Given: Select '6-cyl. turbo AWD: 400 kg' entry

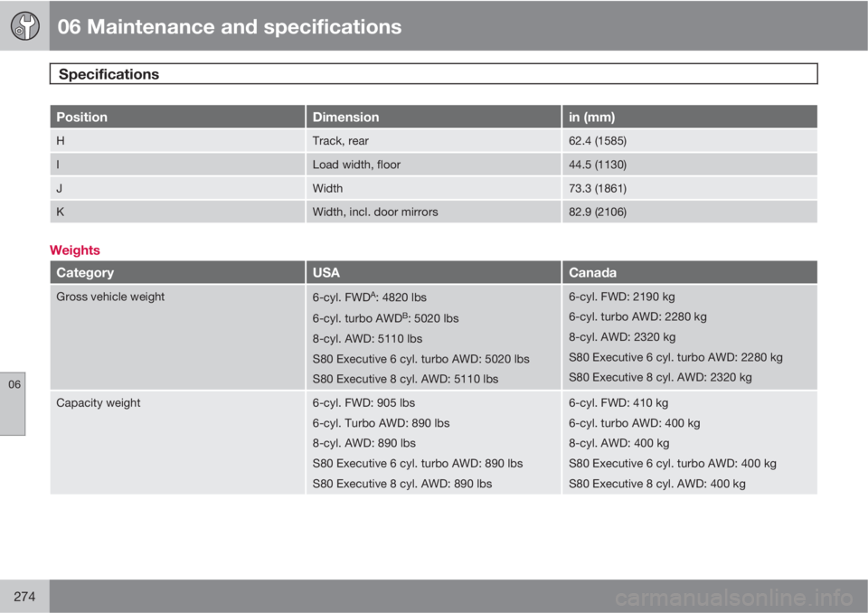Looking at the screenshot, I should coord(635,424).
